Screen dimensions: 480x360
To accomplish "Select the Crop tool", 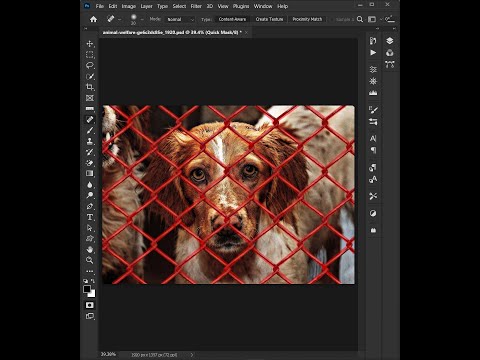I will pos(90,87).
